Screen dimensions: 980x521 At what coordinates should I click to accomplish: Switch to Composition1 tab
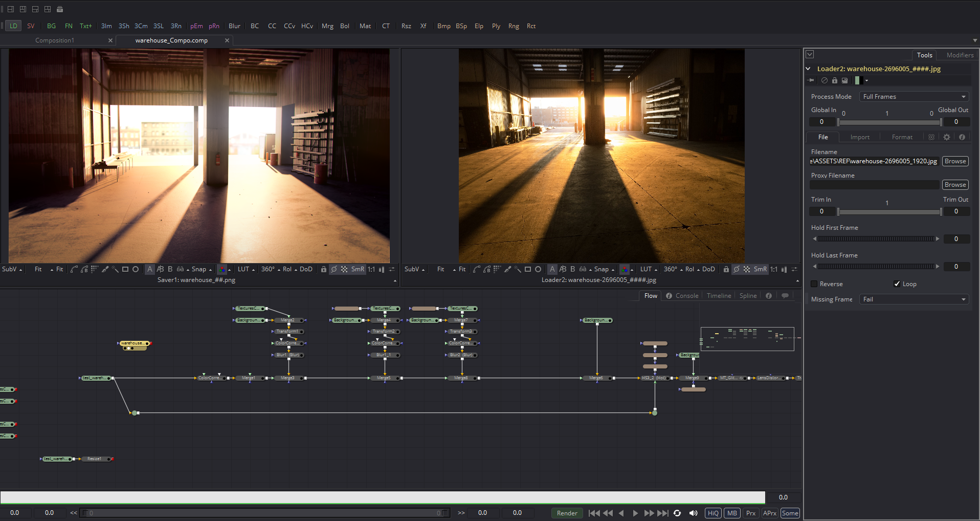(x=55, y=40)
